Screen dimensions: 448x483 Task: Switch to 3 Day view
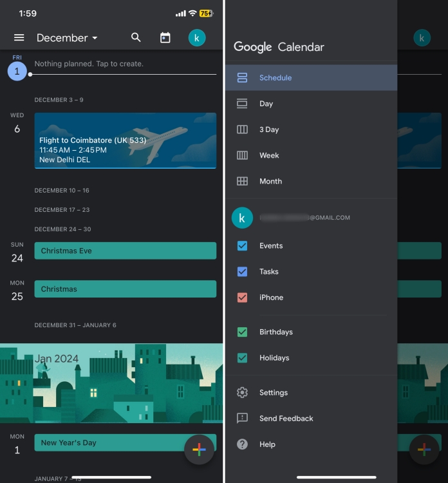pyautogui.click(x=312, y=129)
